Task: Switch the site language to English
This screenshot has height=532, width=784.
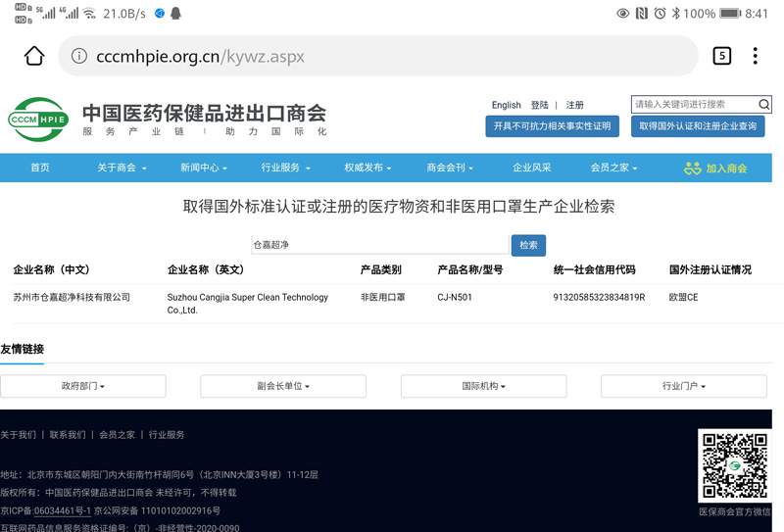Action: (x=506, y=105)
